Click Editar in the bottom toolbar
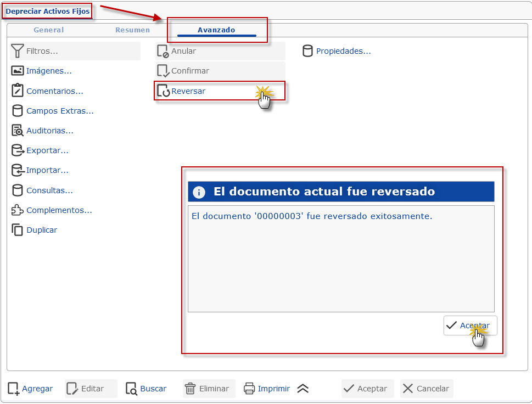The image size is (532, 404). (92, 389)
